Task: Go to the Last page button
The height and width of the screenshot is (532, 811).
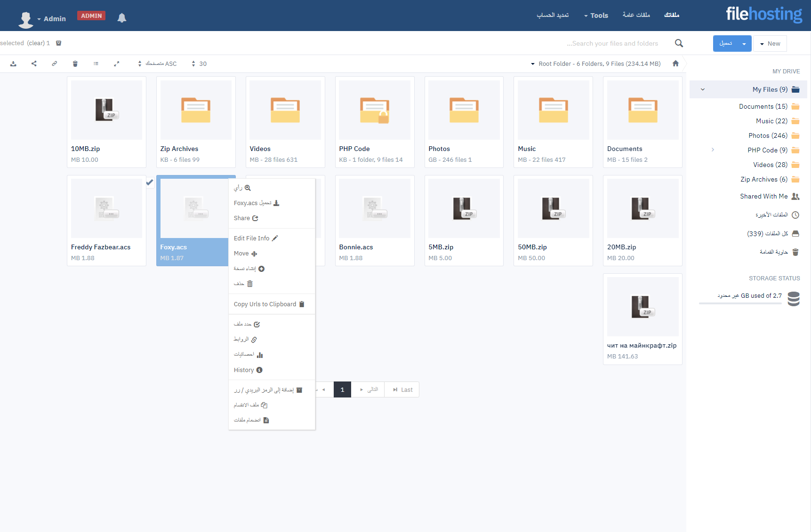Action: [402, 390]
